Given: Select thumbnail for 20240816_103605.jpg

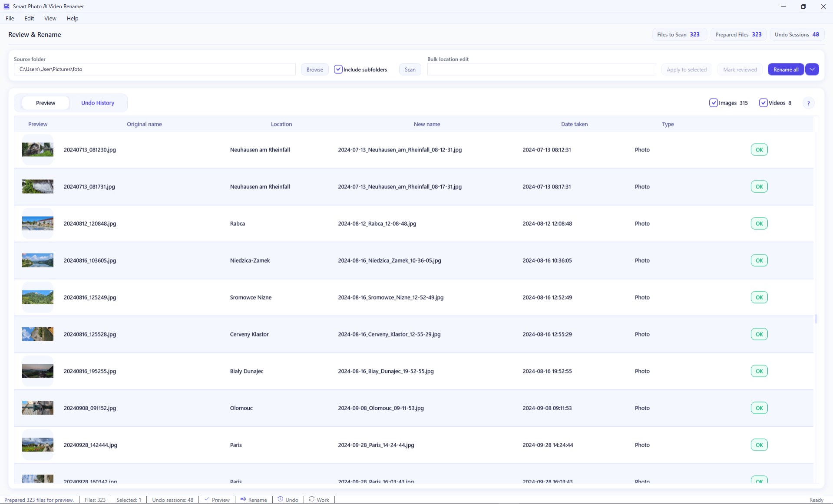Looking at the screenshot, I should 38,260.
